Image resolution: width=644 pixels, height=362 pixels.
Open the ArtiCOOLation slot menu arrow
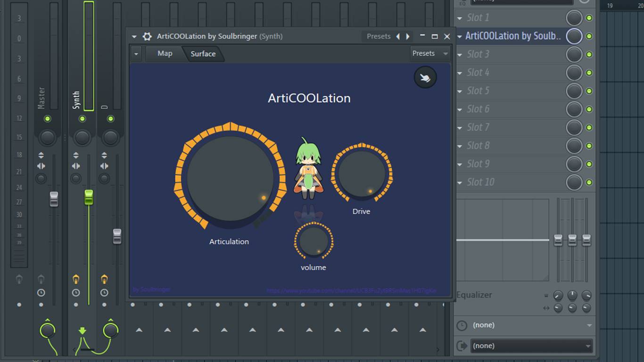pos(460,36)
